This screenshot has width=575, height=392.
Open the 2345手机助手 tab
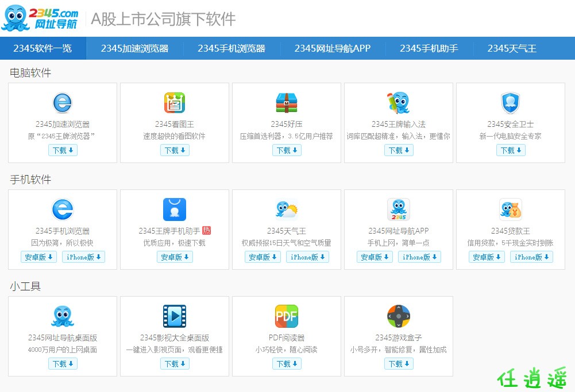429,48
